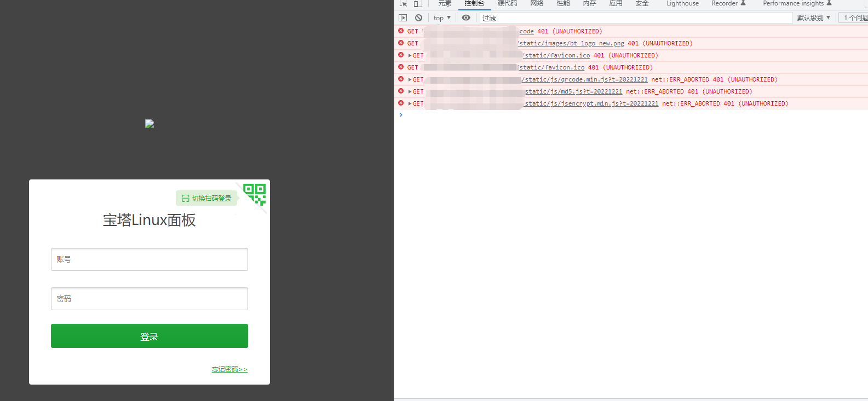The height and width of the screenshot is (401, 868).
Task: Click the console prompt arrow line
Action: tap(401, 115)
